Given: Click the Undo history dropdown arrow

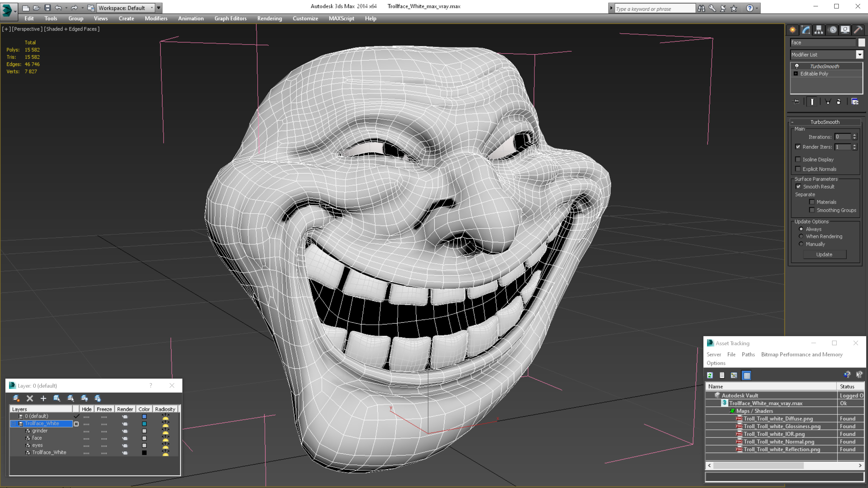Looking at the screenshot, I should click(66, 8).
